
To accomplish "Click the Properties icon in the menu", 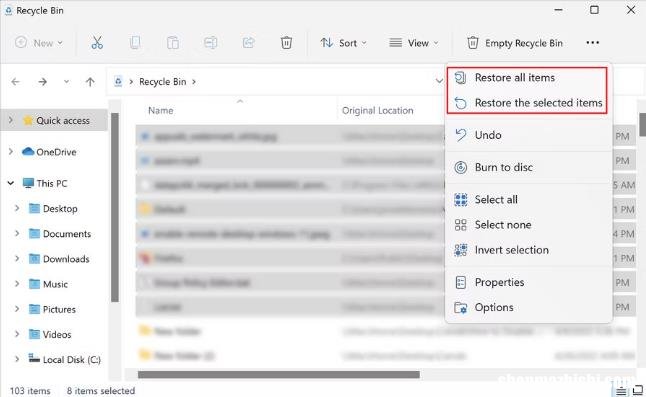I will [x=461, y=282].
